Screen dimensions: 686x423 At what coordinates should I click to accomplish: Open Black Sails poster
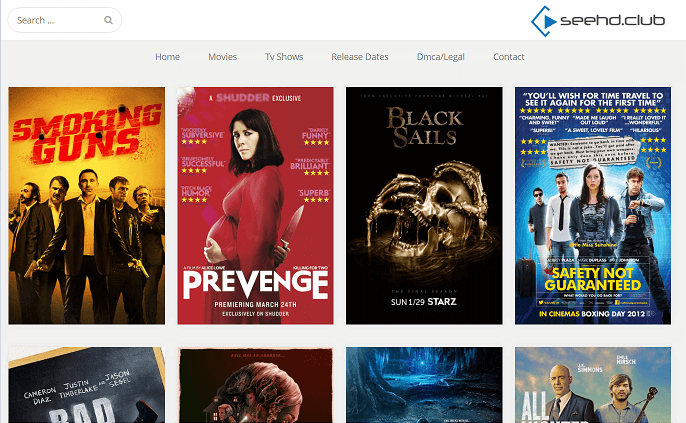tap(424, 206)
